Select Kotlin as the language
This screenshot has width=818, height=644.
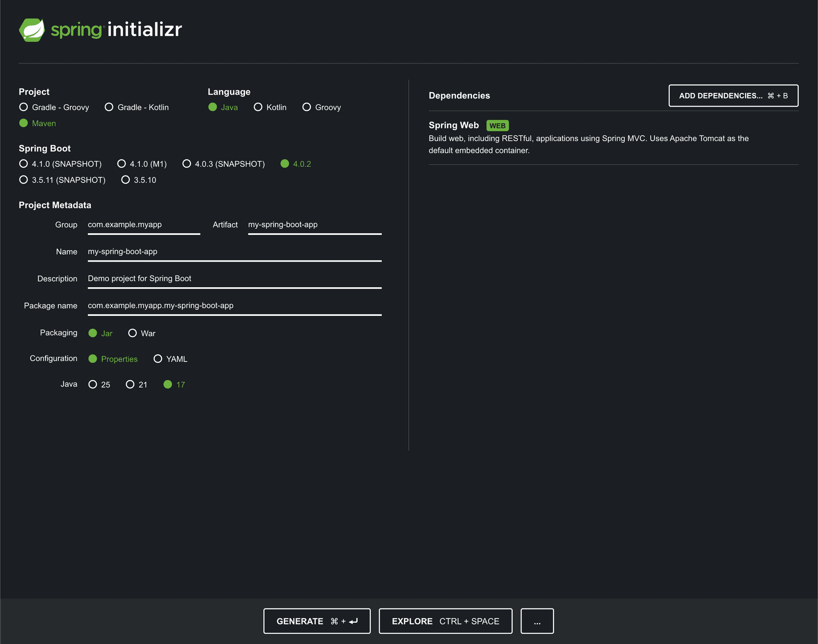tap(258, 107)
